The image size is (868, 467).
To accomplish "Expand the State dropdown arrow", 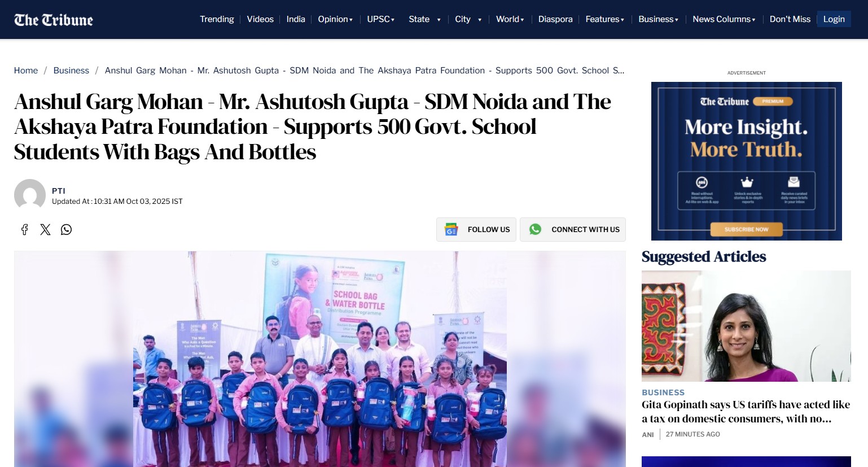I will [439, 20].
